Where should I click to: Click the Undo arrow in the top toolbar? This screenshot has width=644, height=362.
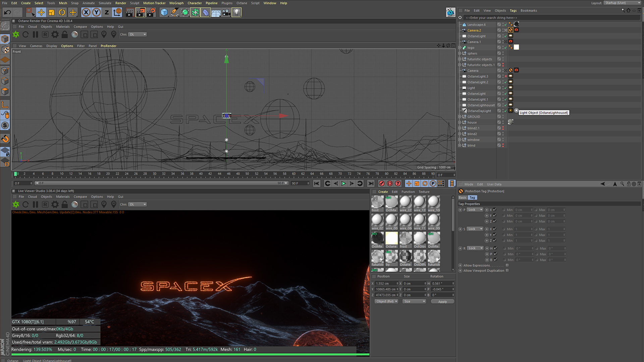pos(7,12)
